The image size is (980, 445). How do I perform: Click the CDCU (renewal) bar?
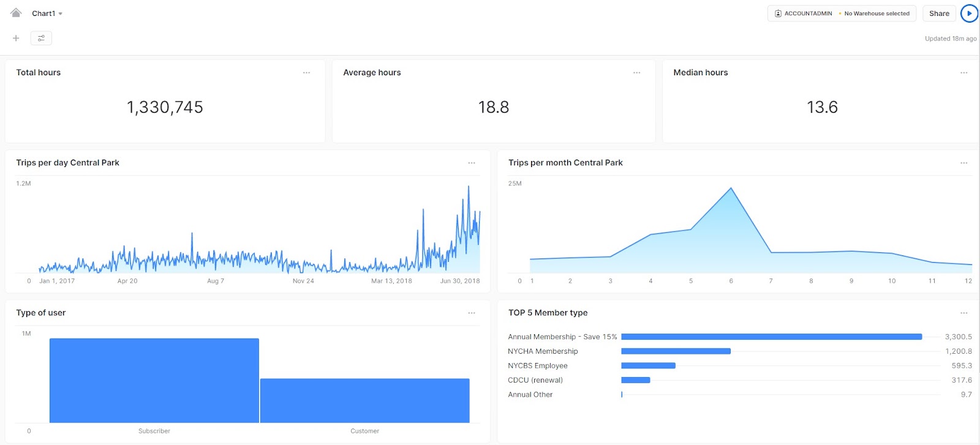pos(635,380)
